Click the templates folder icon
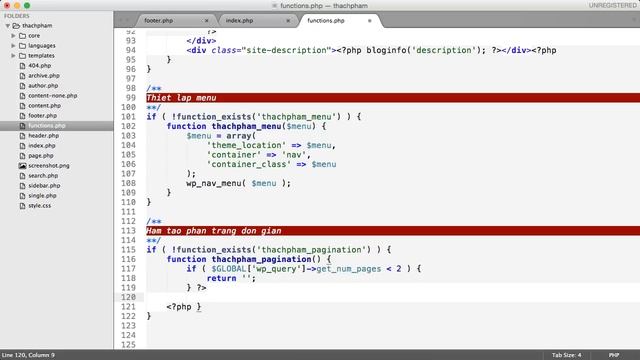The height and width of the screenshot is (360, 640). pos(22,56)
